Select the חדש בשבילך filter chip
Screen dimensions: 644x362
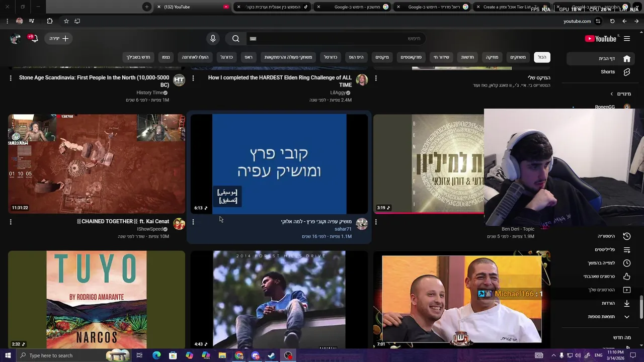tap(138, 57)
